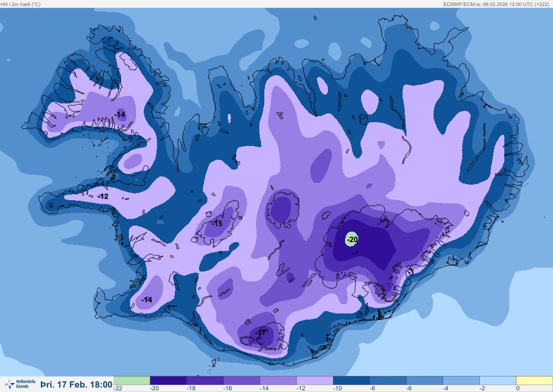The height and width of the screenshot is (392, 553).
Task: Click the 'Hiti í 2m hæð (°C)' title
Action: pos(21,4)
